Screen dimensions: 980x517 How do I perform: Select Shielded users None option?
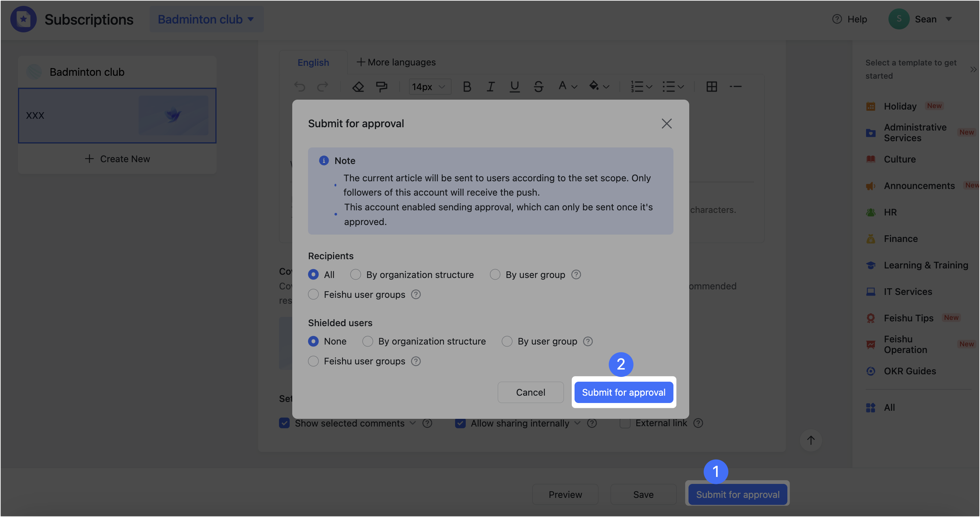click(313, 341)
